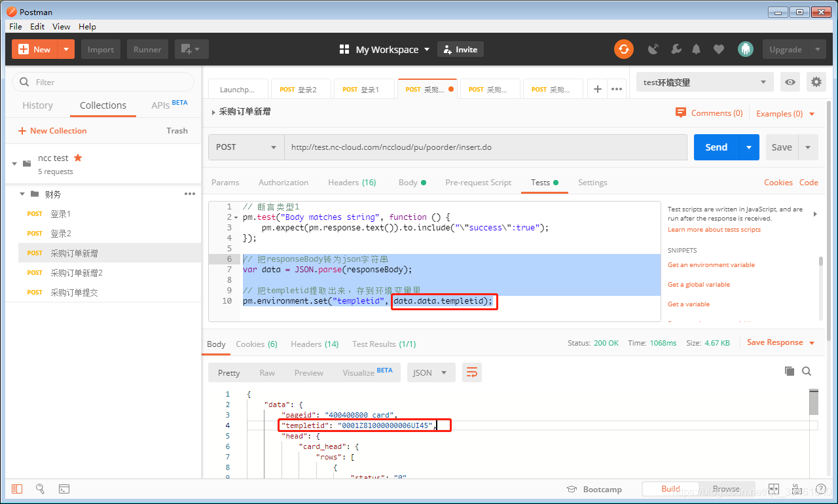Copy response body to clipboard icon

click(x=790, y=371)
